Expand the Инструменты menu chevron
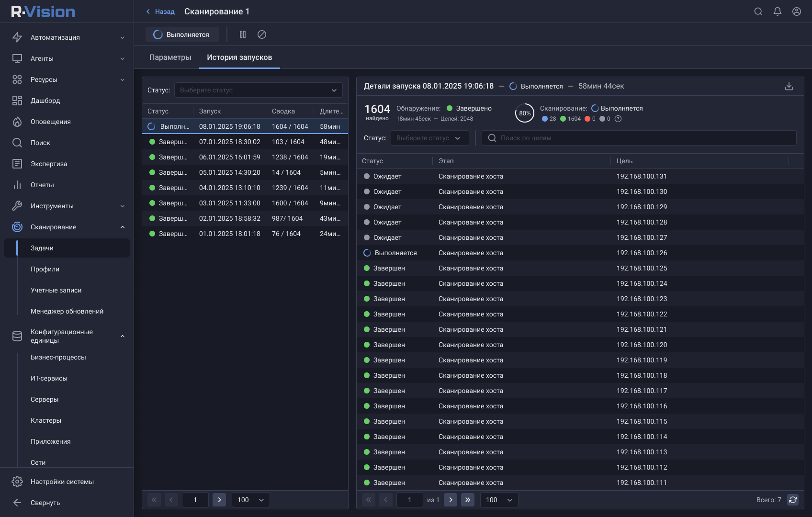 pos(123,206)
